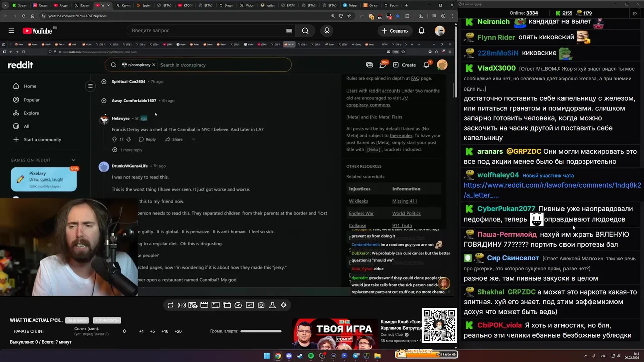This screenshot has width=644, height=362.
Task: Take a screenshot with the camera icon
Action: tap(261, 305)
